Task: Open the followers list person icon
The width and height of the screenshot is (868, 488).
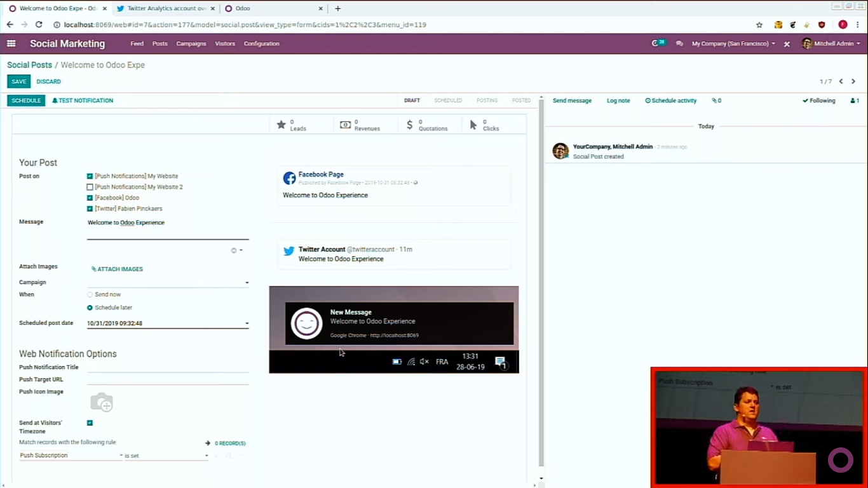Action: 855,100
